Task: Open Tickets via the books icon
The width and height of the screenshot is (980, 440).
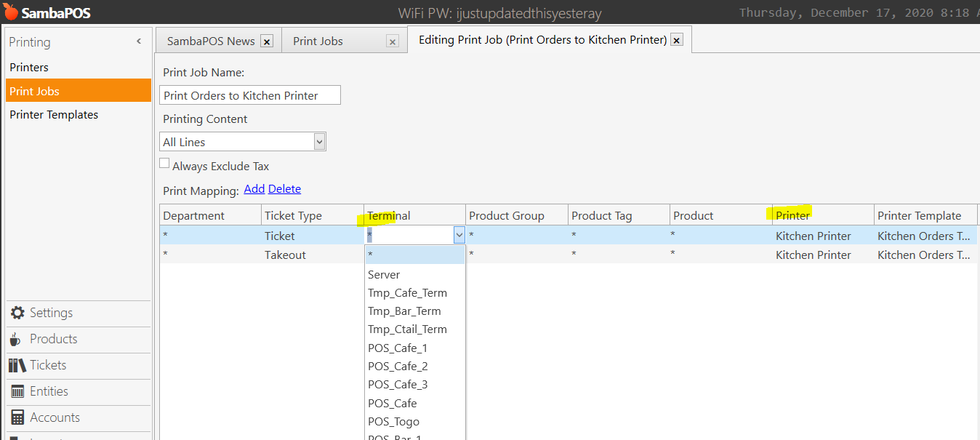Action: click(x=17, y=365)
